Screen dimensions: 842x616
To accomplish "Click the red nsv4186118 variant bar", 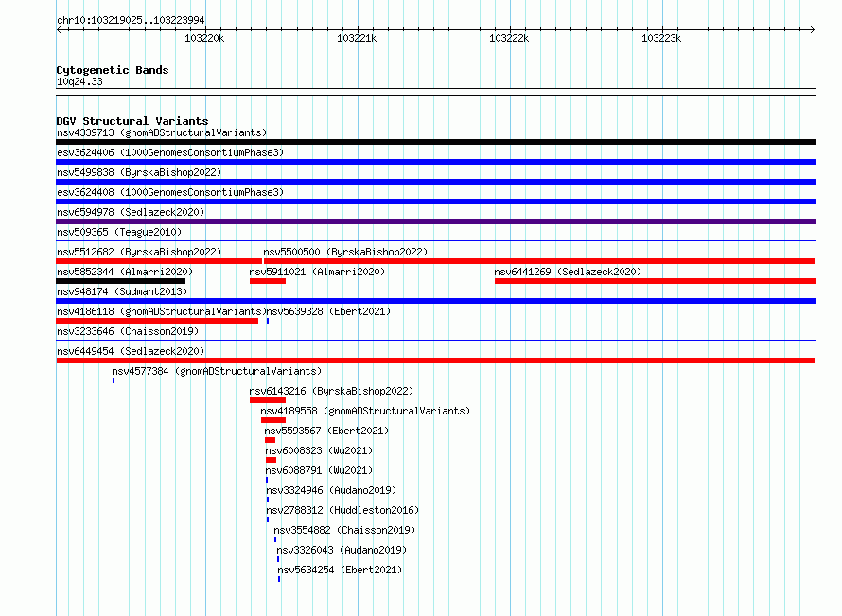I will (x=157, y=321).
